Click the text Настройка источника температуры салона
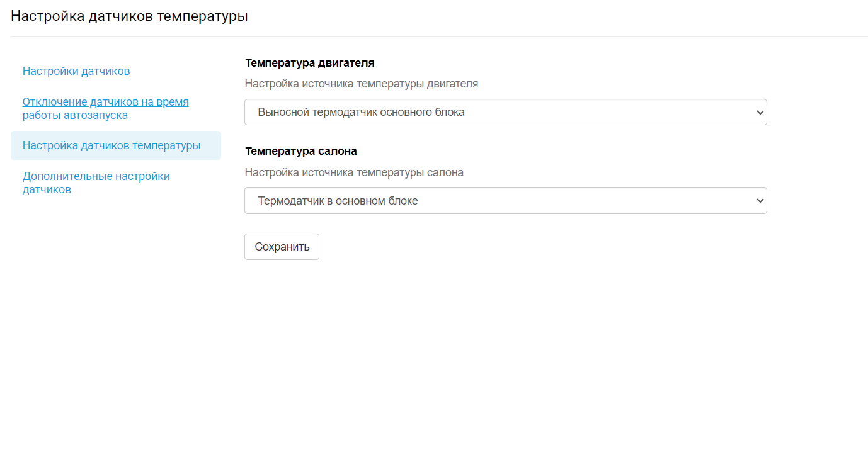 pos(354,172)
